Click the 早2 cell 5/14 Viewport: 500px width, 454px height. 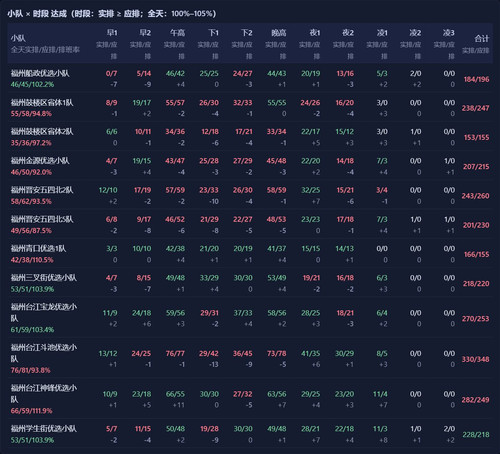[x=144, y=73]
